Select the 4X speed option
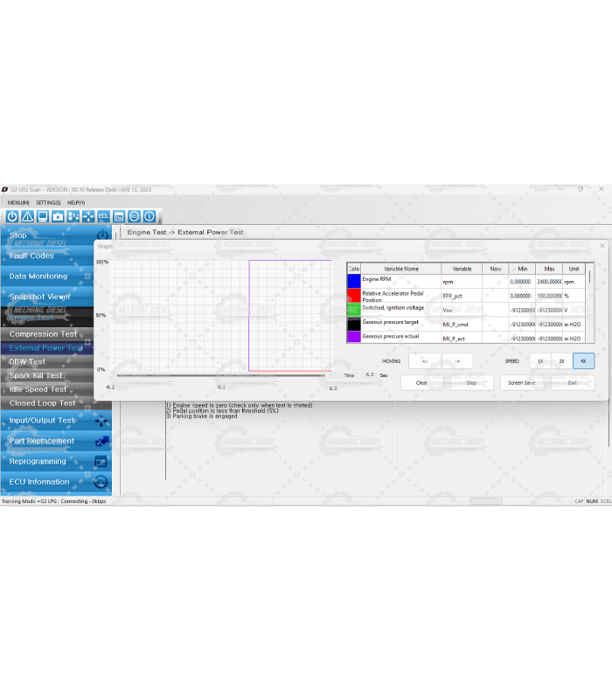This screenshot has height=700, width=612. pos(583,360)
